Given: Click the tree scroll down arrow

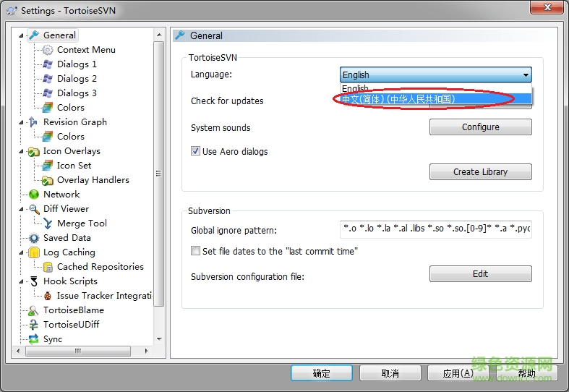Looking at the screenshot, I should pos(158,339).
